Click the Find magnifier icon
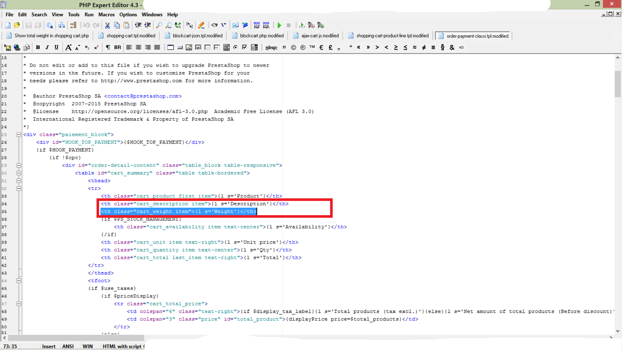Viewport: 622px width, 364px height. [x=159, y=25]
